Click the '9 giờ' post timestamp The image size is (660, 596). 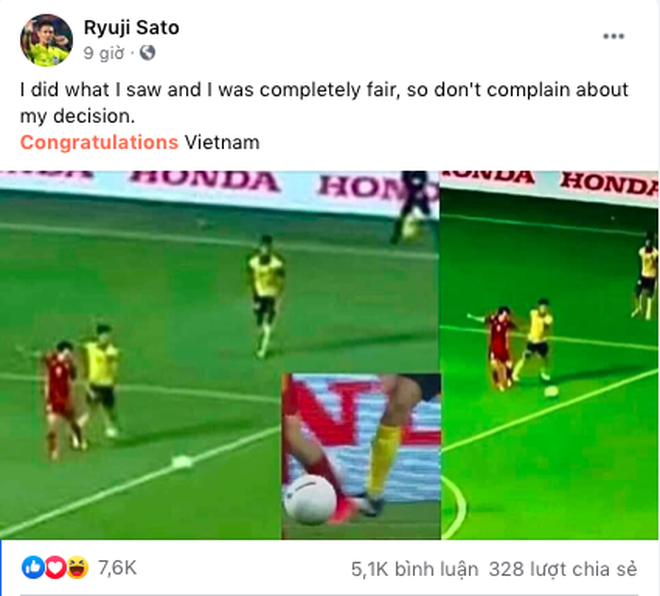pos(104,53)
